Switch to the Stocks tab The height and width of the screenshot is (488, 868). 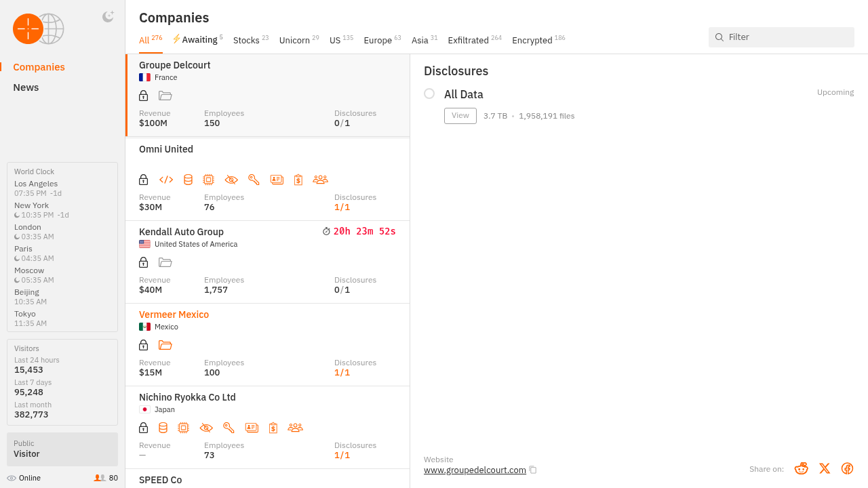(251, 40)
